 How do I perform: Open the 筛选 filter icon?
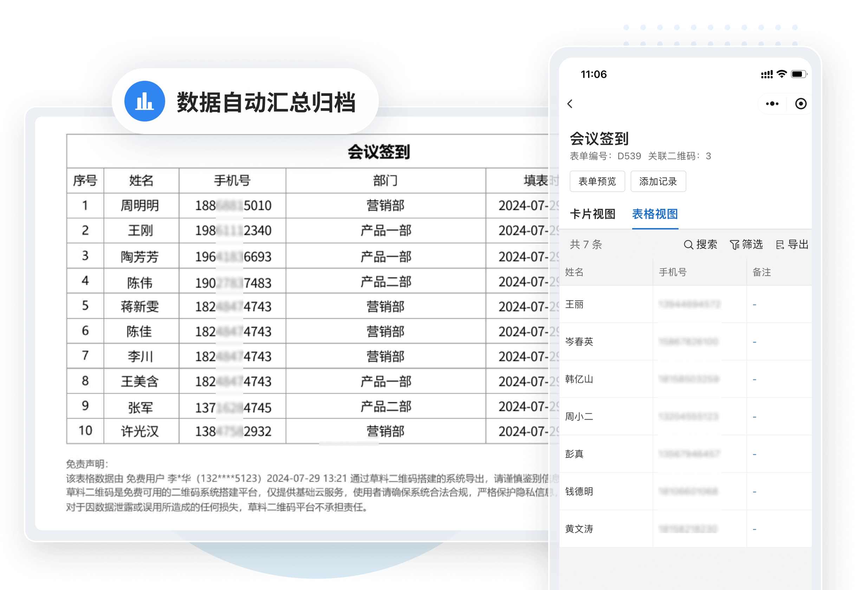(x=734, y=245)
